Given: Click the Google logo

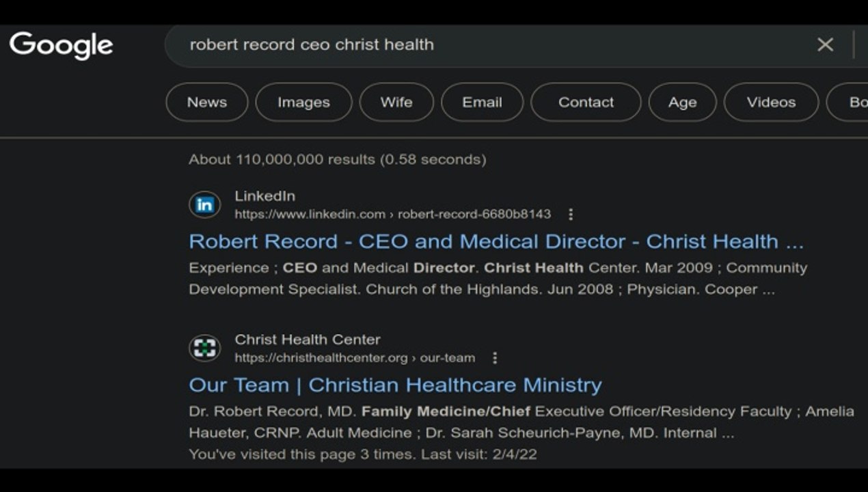Looking at the screenshot, I should [x=61, y=45].
